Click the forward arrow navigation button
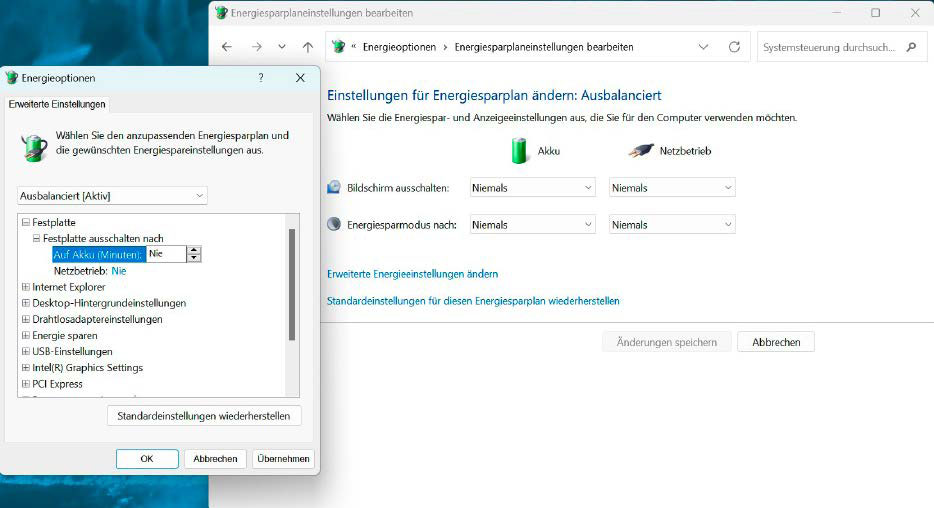Screen dimensions: 934x508 tap(256, 47)
